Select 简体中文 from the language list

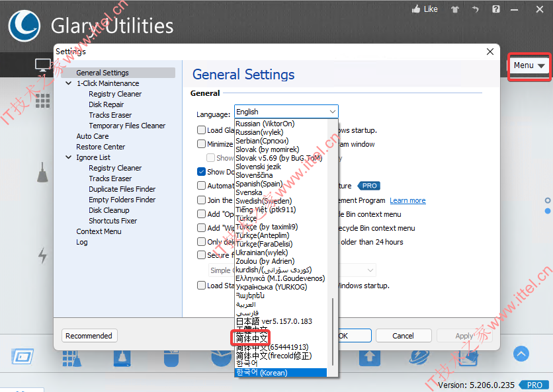[x=251, y=338]
